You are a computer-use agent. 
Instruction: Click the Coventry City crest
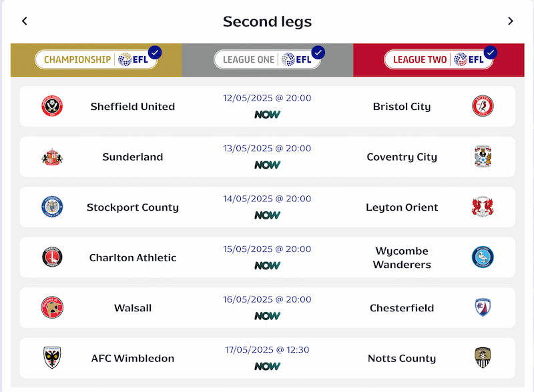tap(483, 156)
